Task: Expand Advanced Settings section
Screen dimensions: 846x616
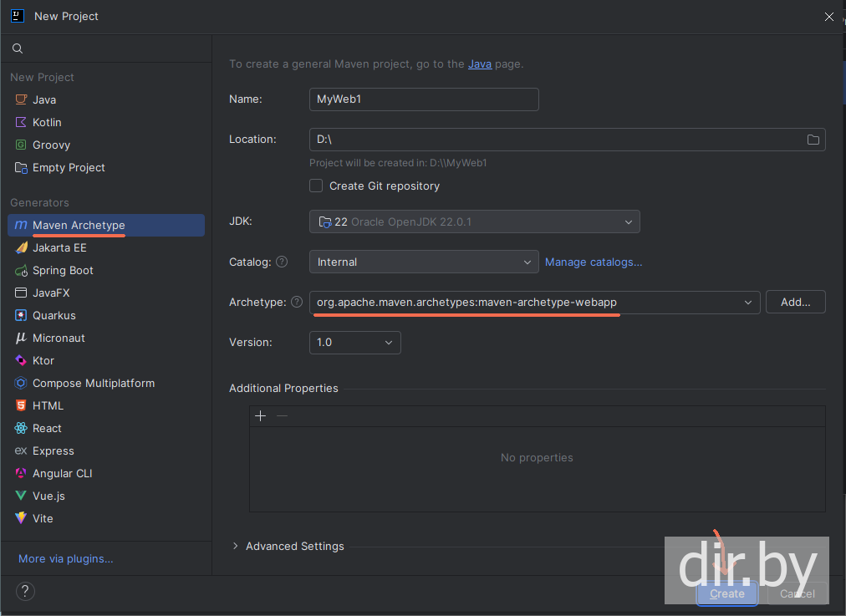Action: tap(235, 546)
